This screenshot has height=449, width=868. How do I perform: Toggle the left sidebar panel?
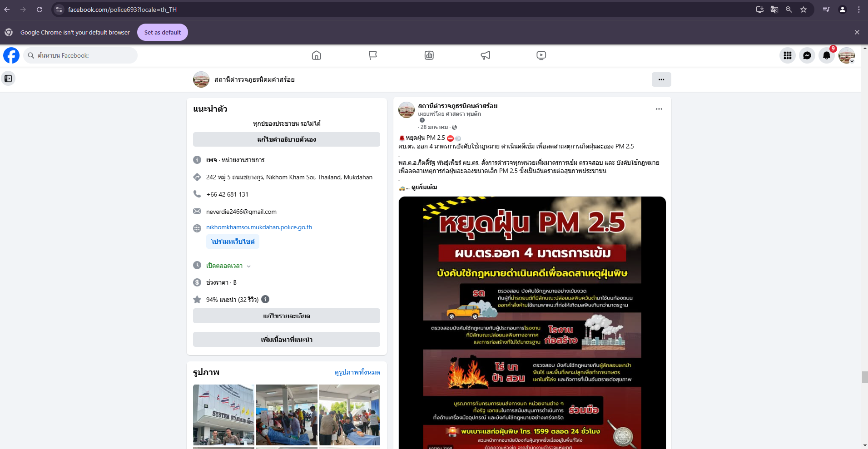[x=8, y=79]
